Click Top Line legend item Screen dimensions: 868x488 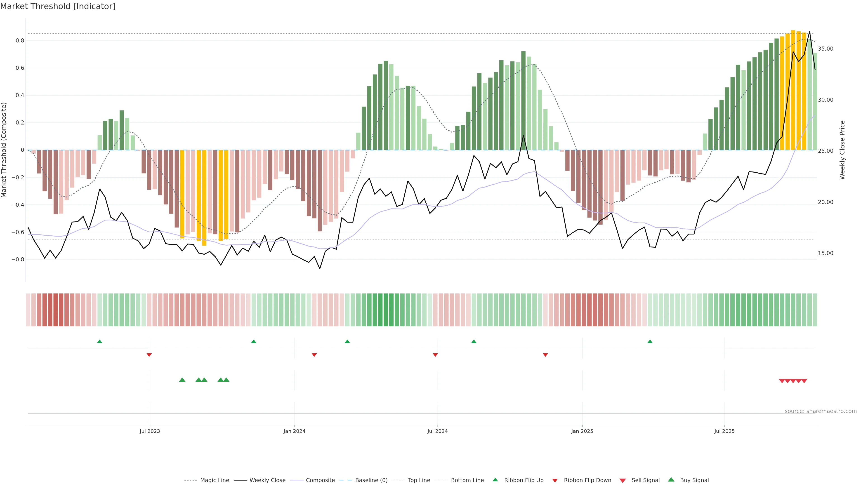point(419,480)
